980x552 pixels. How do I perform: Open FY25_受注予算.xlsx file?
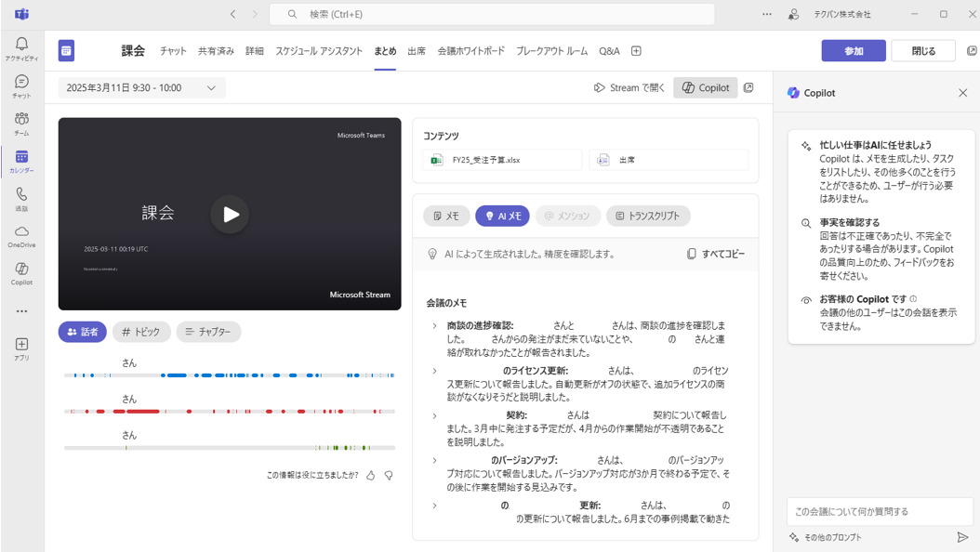502,160
